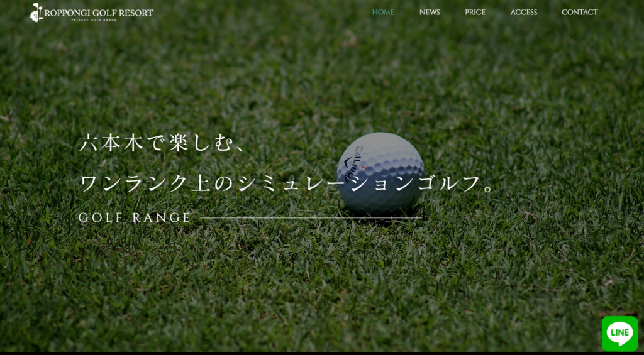This screenshot has width=644, height=355.
Task: Click the ワンランク上のシミュレーションゴルフ headline
Action: pyautogui.click(x=287, y=183)
